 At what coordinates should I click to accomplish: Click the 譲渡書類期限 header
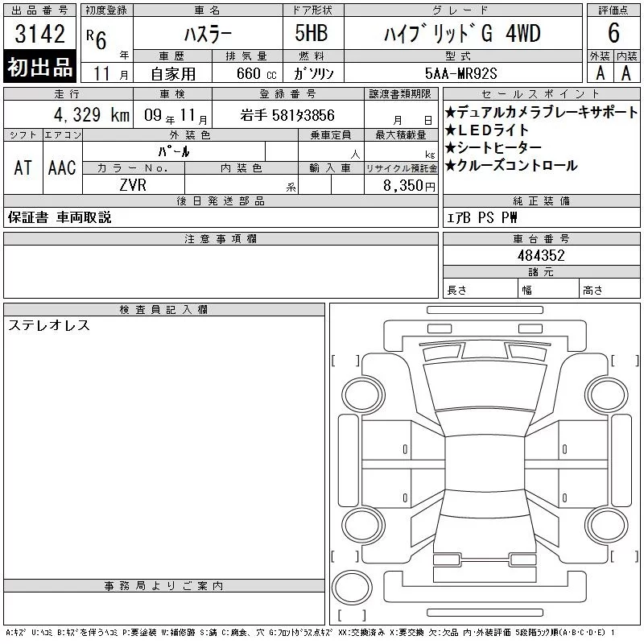click(x=400, y=94)
